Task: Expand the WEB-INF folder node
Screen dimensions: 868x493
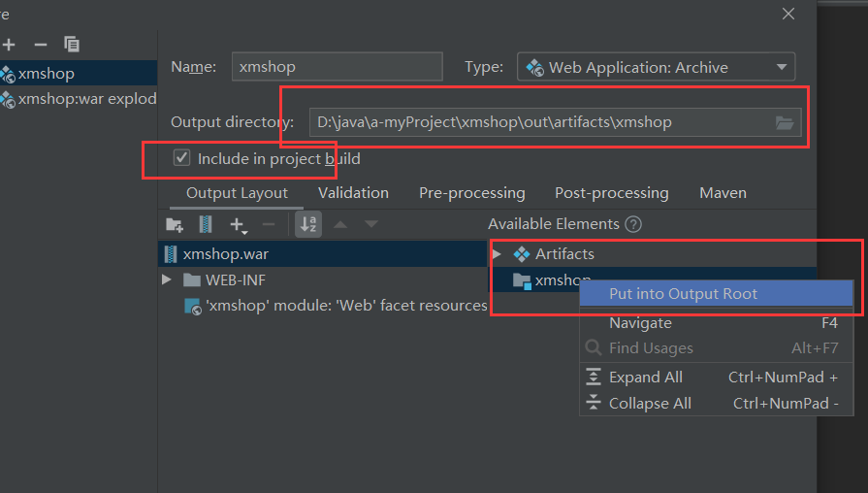Action: (x=167, y=279)
